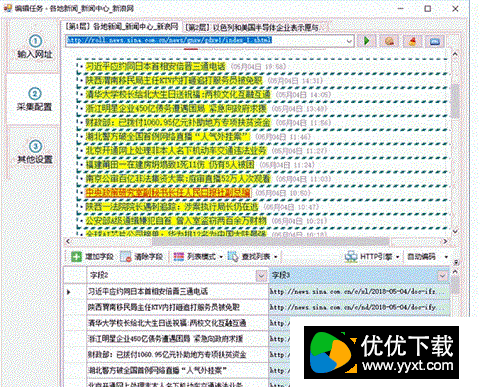Image resolution: width=480 pixels, height=387 pixels.
Task: Click the red highlighted news headline link
Action: click(x=168, y=193)
